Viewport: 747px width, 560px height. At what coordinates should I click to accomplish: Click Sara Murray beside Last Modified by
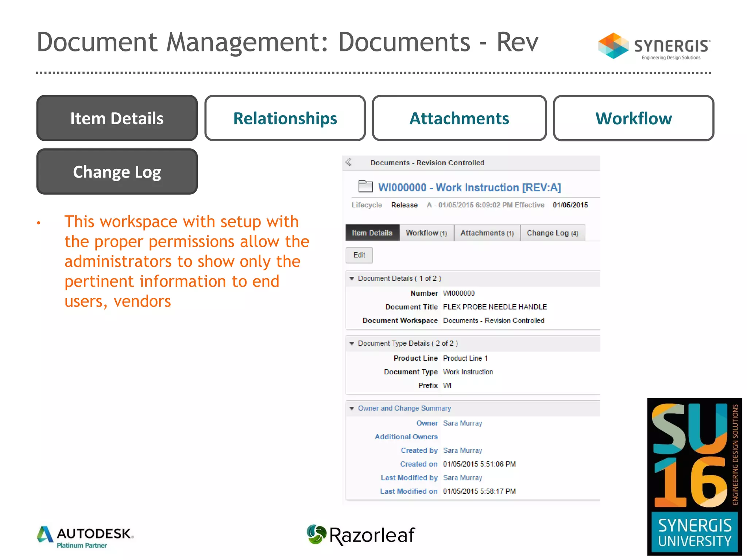tap(462, 478)
